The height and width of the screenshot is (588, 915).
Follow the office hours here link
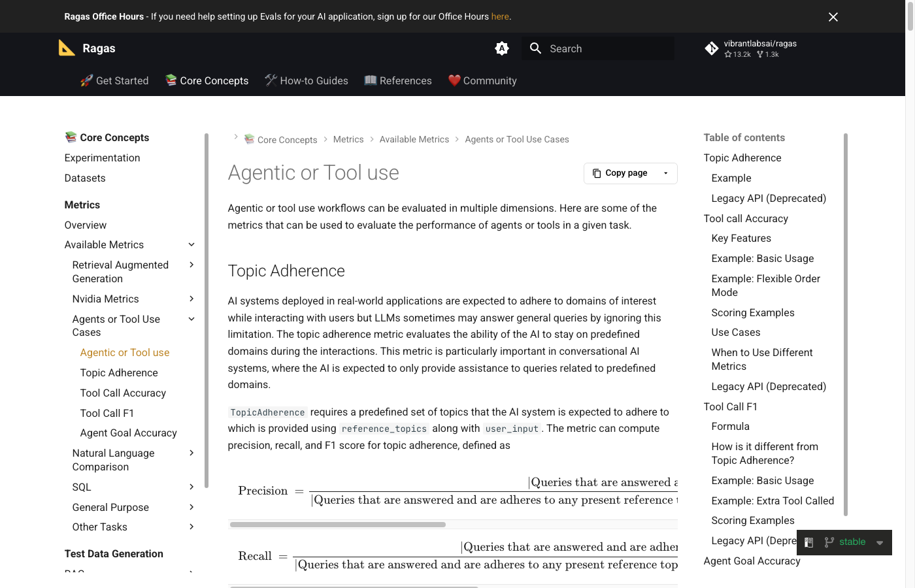point(500,16)
